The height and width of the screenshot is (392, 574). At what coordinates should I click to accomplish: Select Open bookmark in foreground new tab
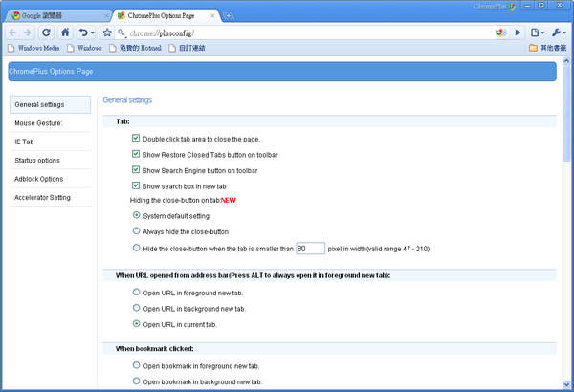coord(136,365)
